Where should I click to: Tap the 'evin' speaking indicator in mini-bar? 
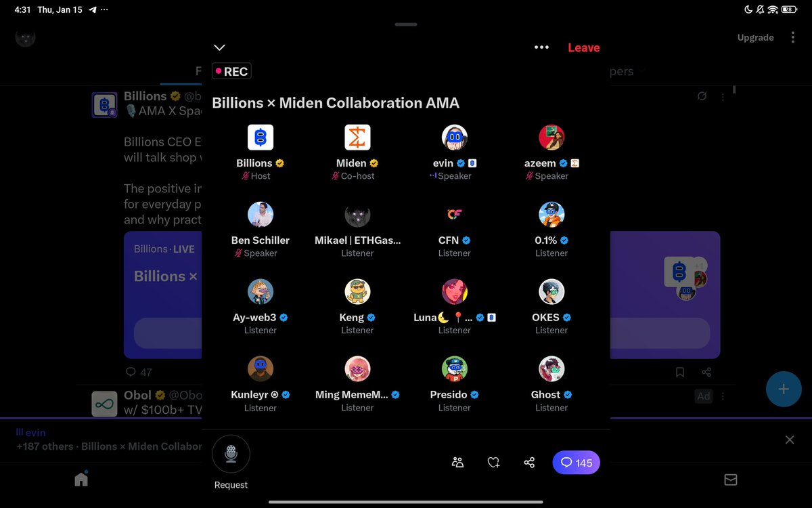pyautogui.click(x=31, y=432)
